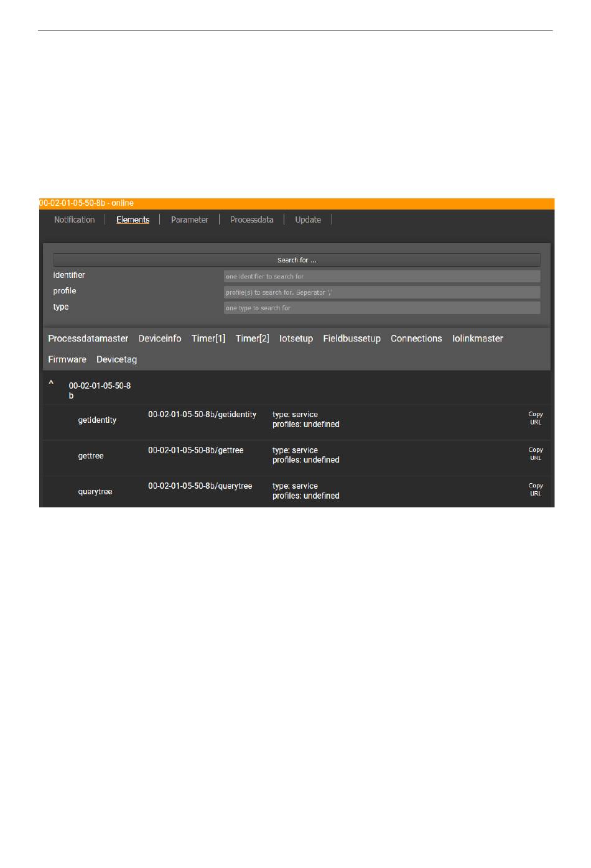Collapse the 00-02-01-05-50-8b tree node
Image resolution: width=591 pixels, height=868 pixels.
pos(51,384)
